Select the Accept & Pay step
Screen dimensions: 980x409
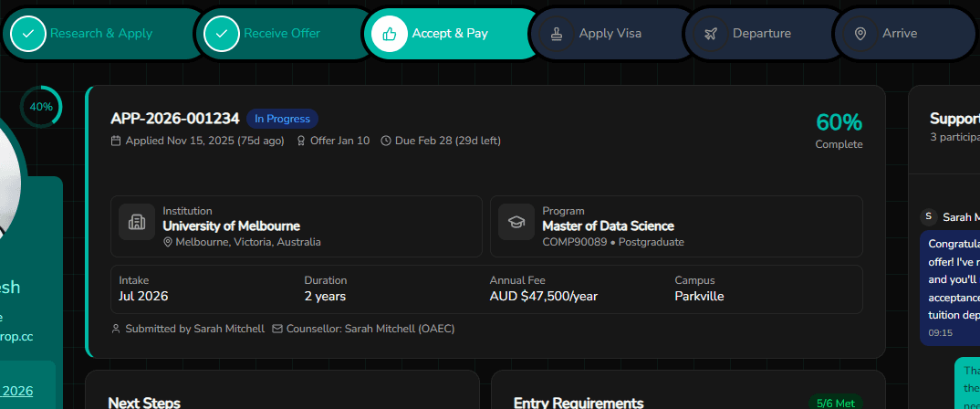[x=453, y=34]
